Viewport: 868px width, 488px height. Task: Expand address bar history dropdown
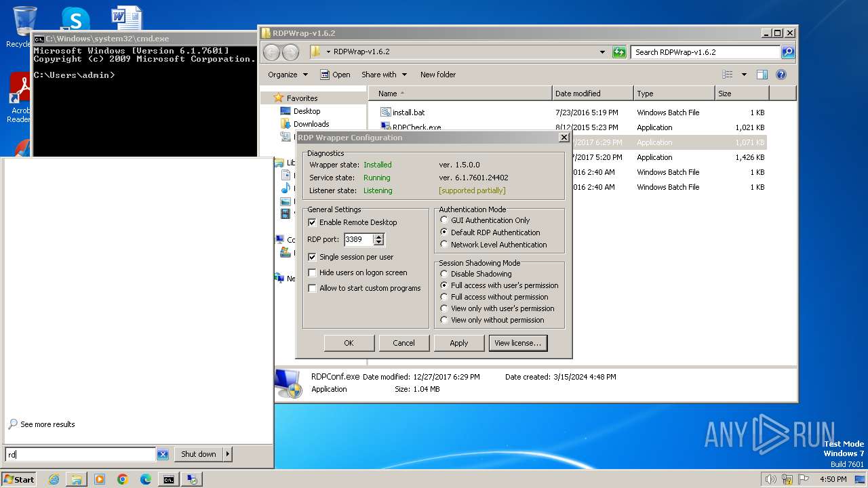click(602, 52)
